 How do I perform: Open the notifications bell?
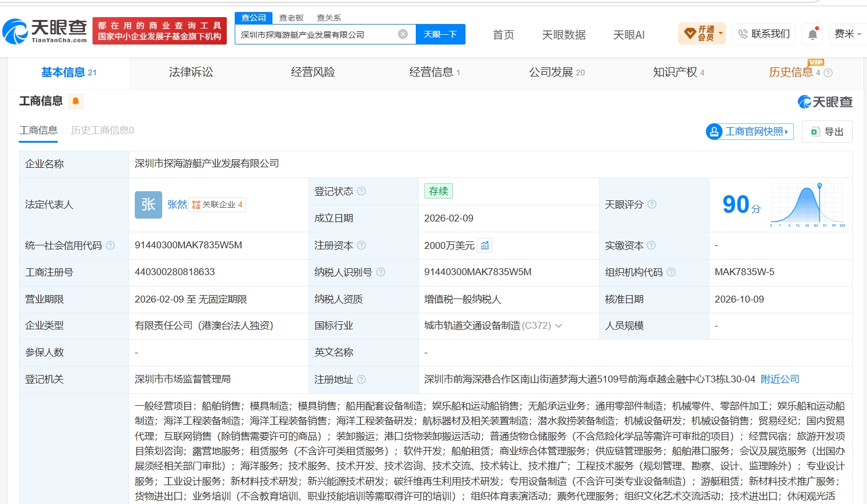(813, 34)
